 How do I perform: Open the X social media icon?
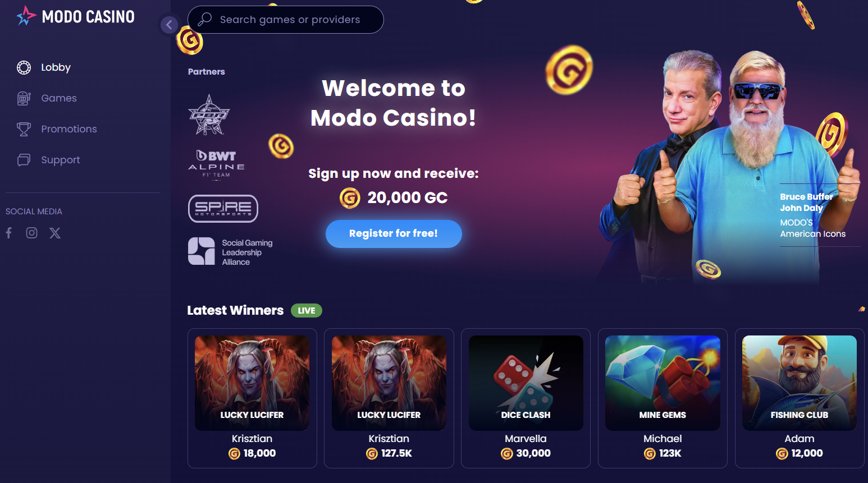click(55, 233)
